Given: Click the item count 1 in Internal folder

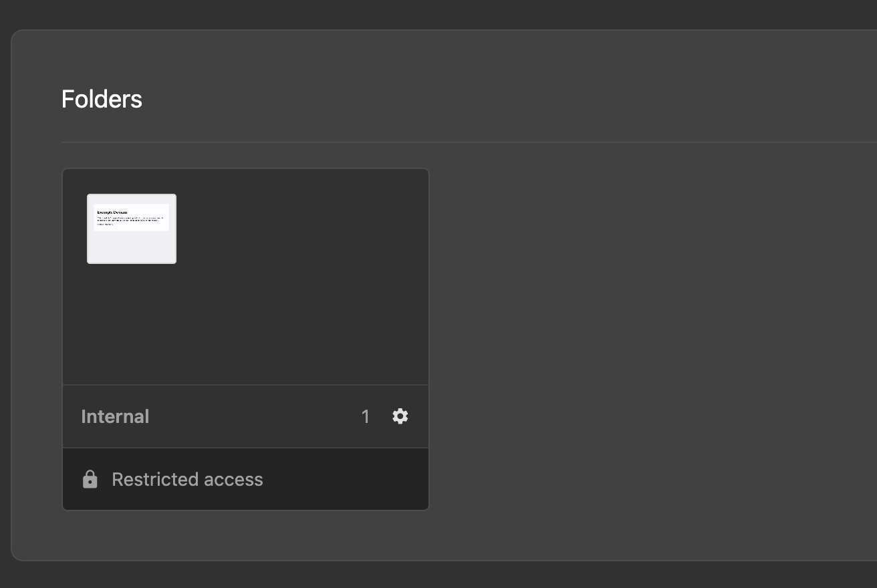Looking at the screenshot, I should (366, 416).
